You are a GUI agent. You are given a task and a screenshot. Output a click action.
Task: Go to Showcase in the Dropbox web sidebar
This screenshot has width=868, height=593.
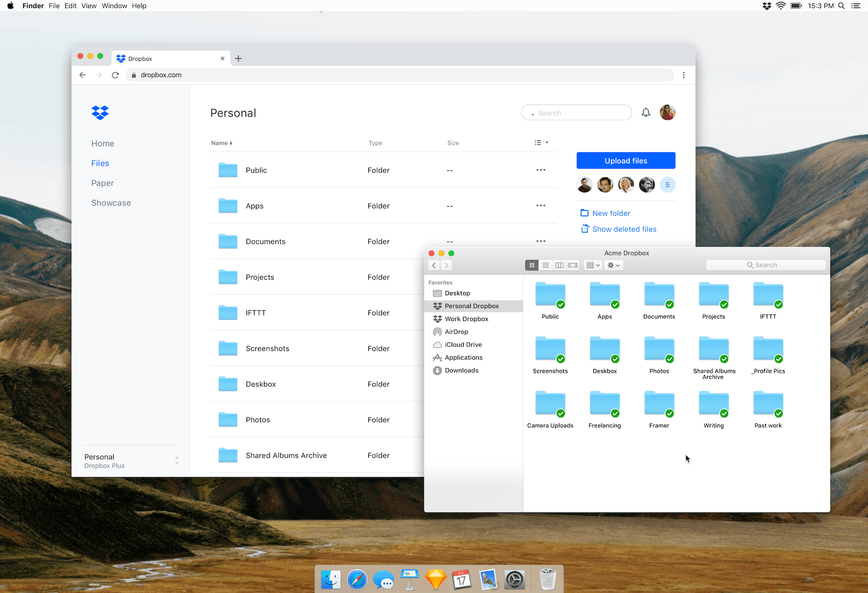(111, 203)
